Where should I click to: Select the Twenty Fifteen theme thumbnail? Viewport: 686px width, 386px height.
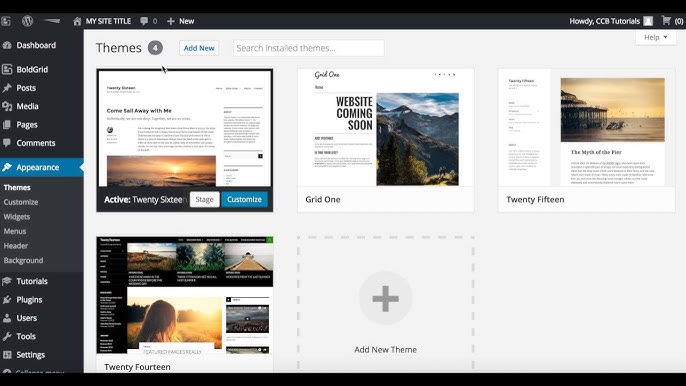(x=586, y=127)
